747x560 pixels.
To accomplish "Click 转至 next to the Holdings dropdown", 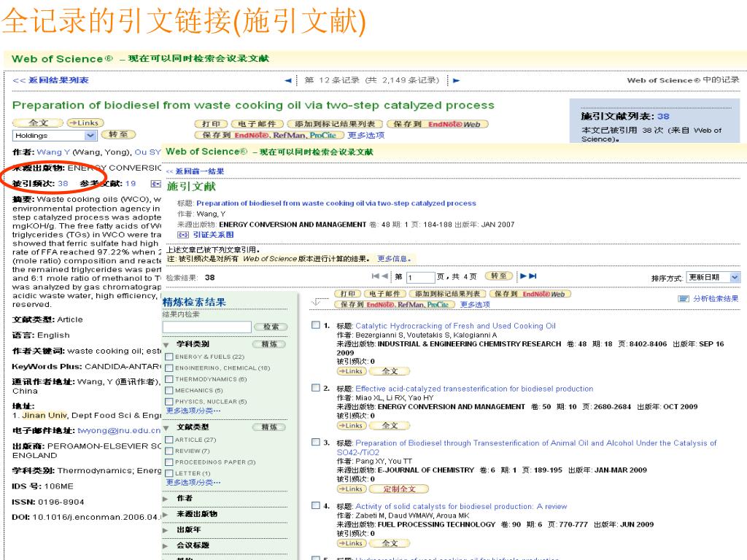I will tap(119, 135).
